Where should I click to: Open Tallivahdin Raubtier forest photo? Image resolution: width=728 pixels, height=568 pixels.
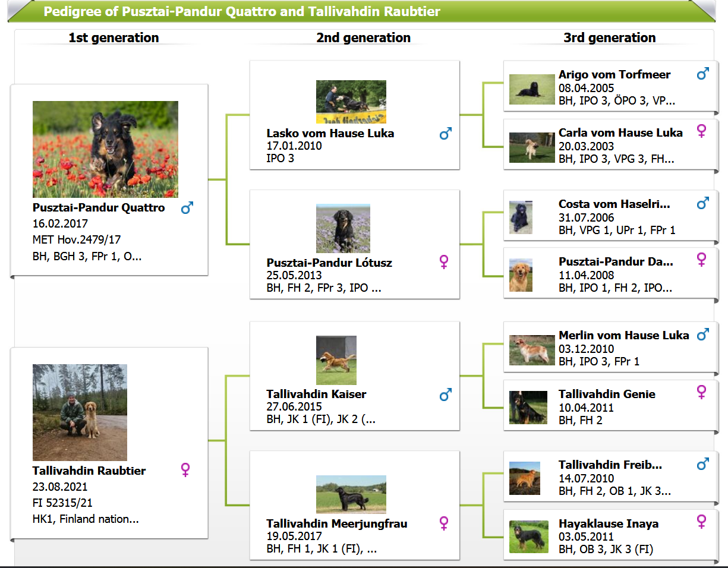click(x=80, y=412)
